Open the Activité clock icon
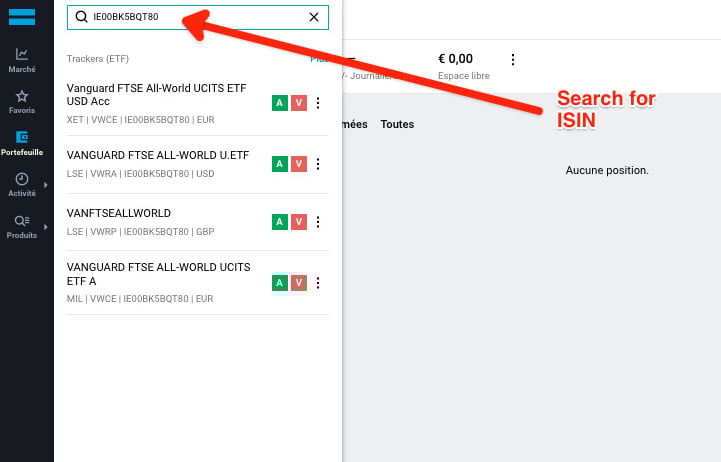The width and height of the screenshot is (721, 462). [22, 184]
